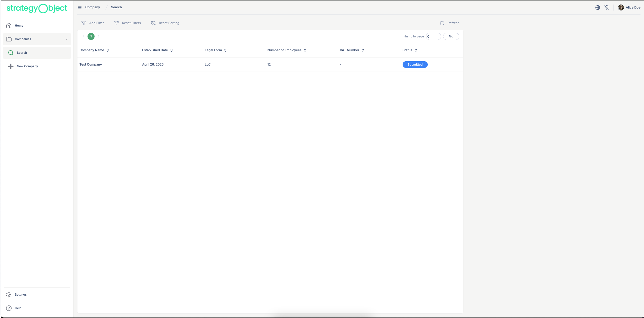Click the Refresh icon
This screenshot has width=644, height=318.
[442, 23]
